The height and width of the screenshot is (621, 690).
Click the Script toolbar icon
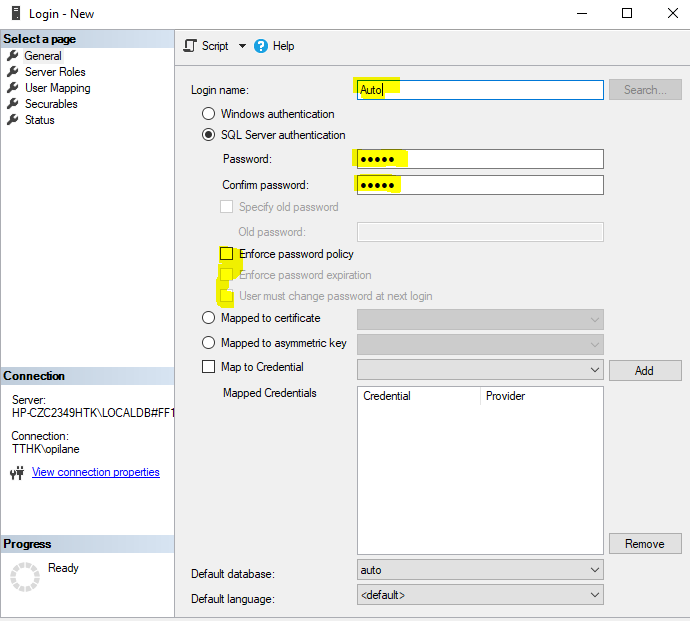190,46
